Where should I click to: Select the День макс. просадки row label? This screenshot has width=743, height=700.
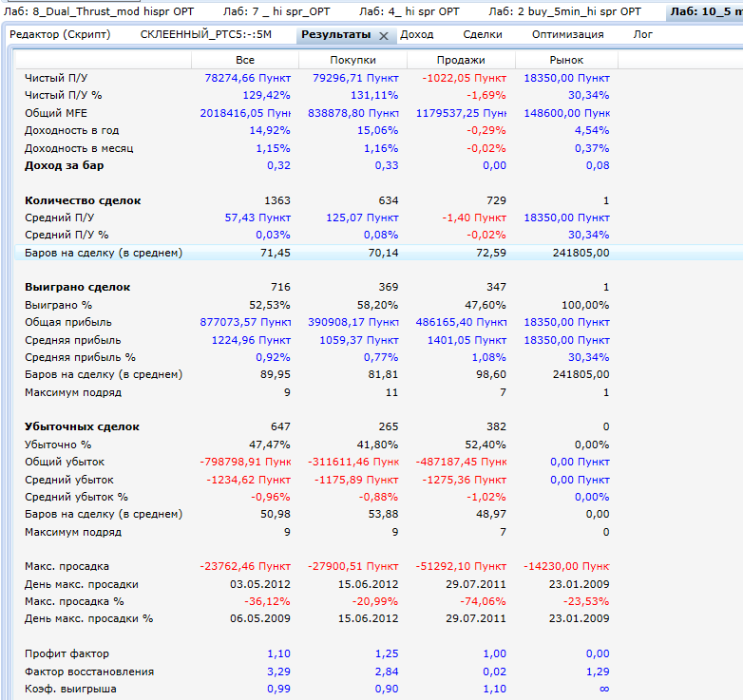coord(81,584)
